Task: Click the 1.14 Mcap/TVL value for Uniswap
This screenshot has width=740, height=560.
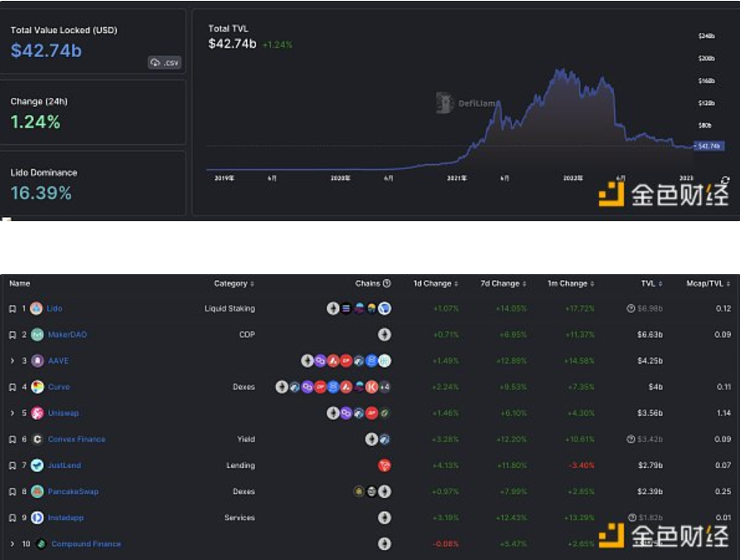Action: click(723, 413)
